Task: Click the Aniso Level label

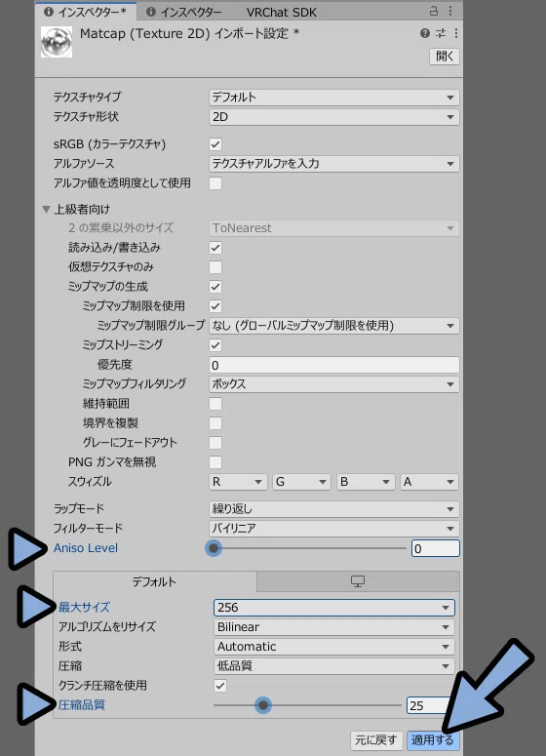Action: coord(86,548)
